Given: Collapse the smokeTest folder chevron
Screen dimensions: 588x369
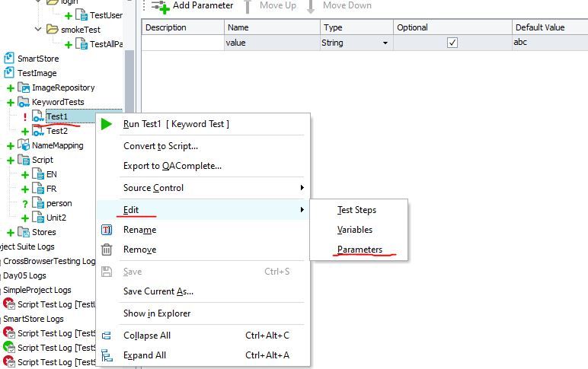Looking at the screenshot, I should click(x=38, y=29).
